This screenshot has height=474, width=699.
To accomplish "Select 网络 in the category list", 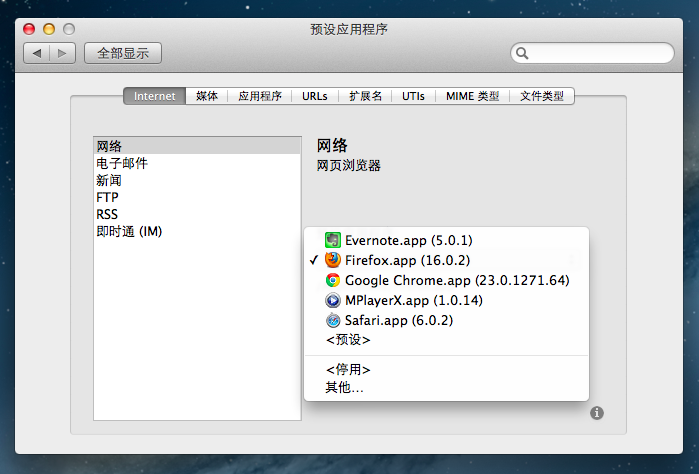I will (197, 146).
